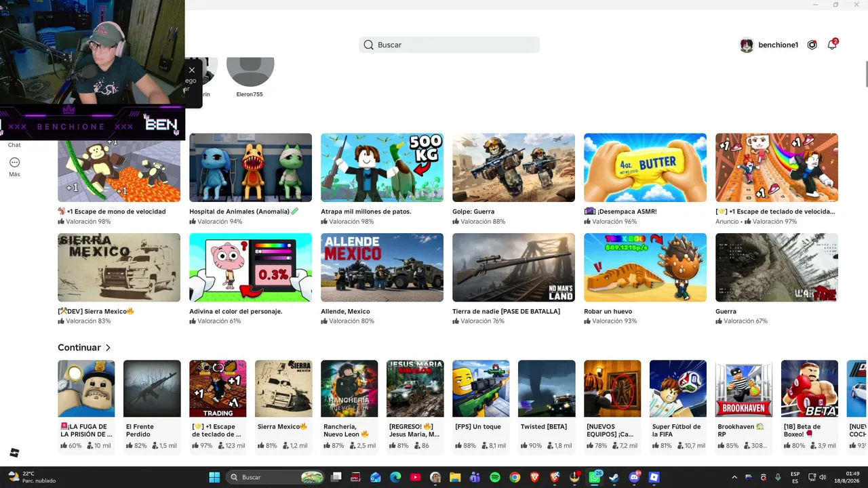The height and width of the screenshot is (488, 868).
Task: Open Tierra de nadie No Man's Land game
Action: click(514, 268)
